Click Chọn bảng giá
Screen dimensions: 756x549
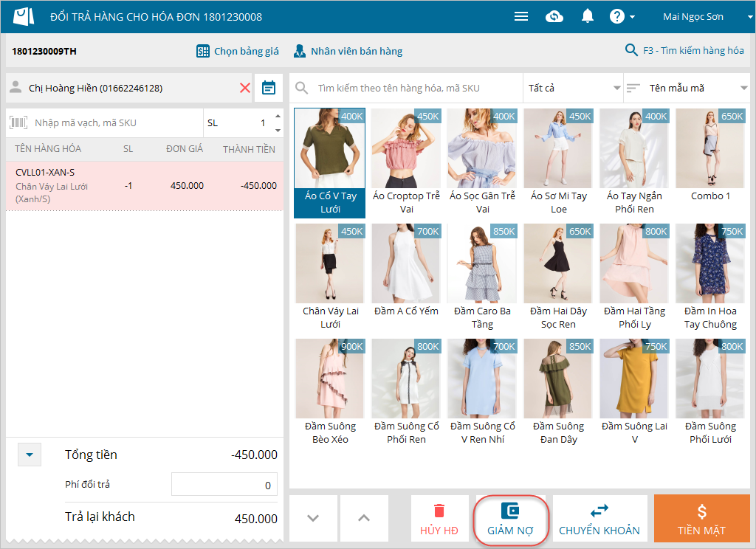pos(237,51)
